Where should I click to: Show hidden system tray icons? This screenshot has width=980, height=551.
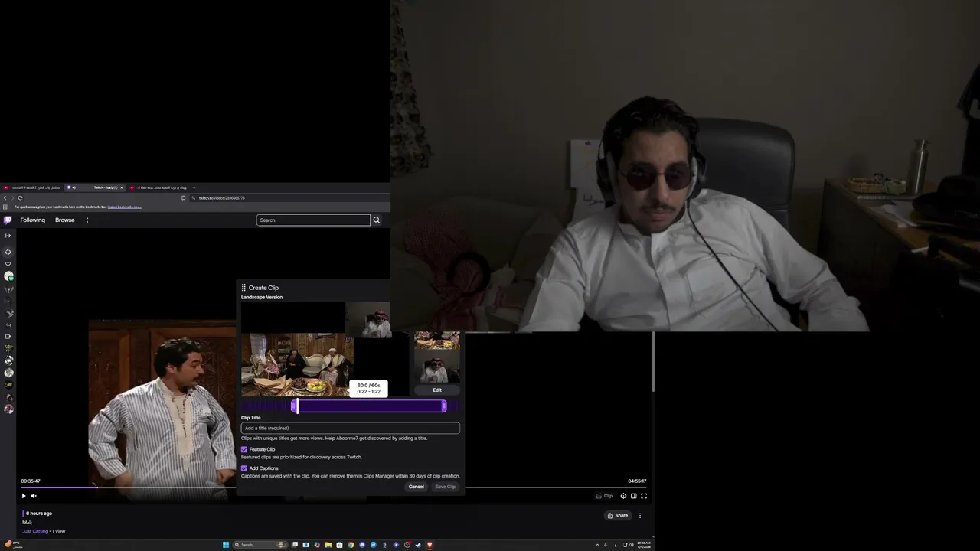pyautogui.click(x=597, y=545)
